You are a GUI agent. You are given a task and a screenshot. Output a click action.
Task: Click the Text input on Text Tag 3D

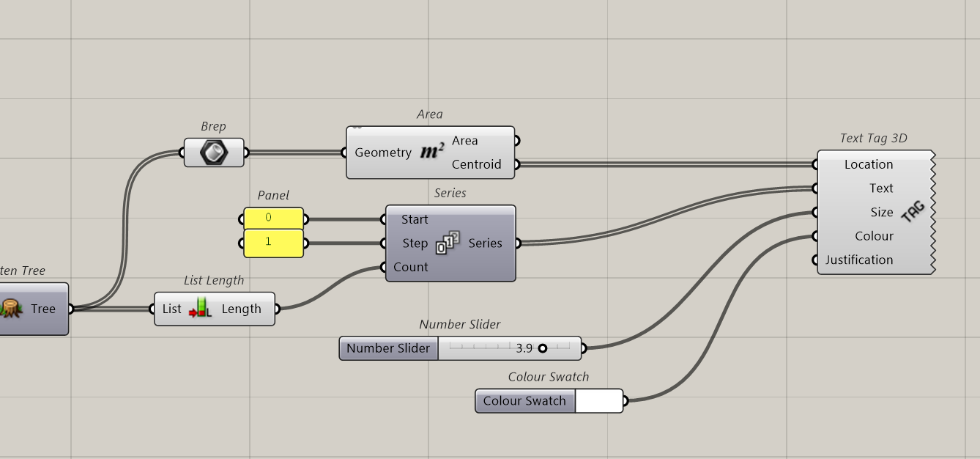881,188
